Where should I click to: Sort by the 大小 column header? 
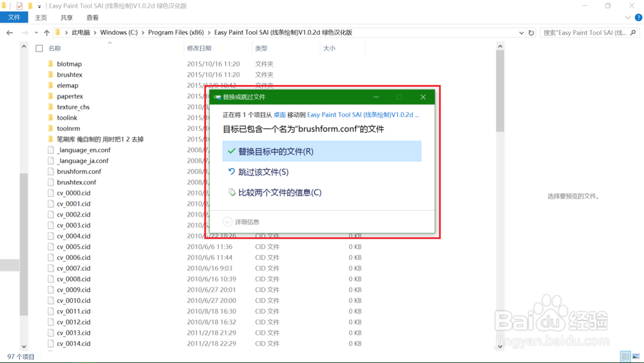[329, 48]
